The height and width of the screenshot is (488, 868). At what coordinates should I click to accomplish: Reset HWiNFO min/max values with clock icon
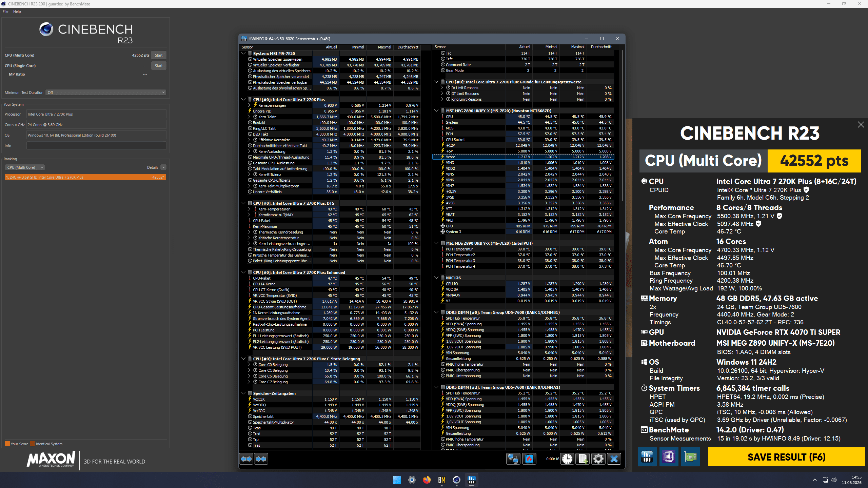(x=567, y=459)
